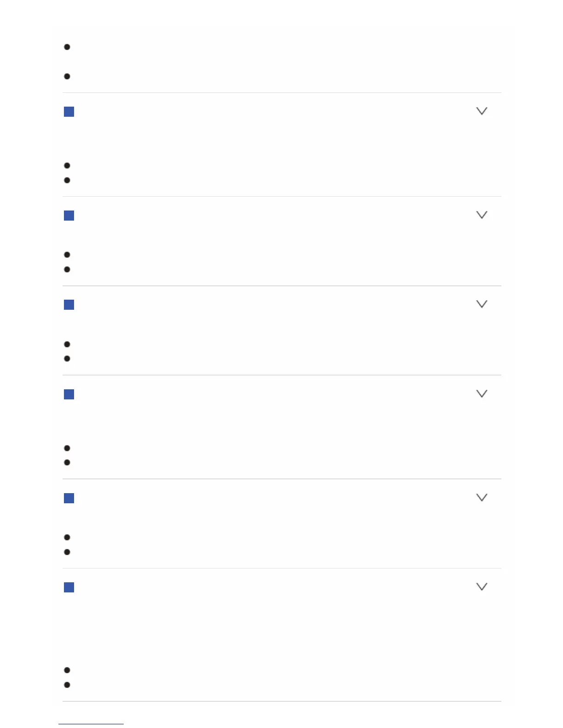Click the fifth section's blue square icon
The image size is (563, 728).
[69, 498]
